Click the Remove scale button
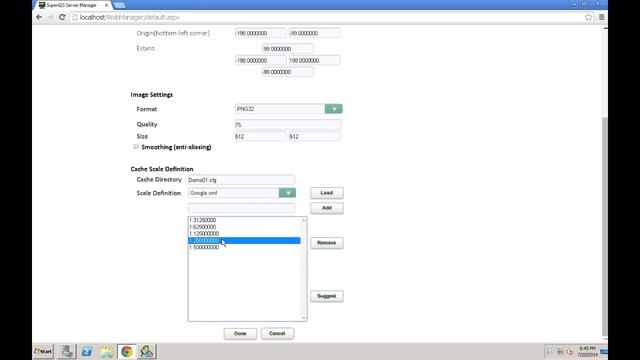 click(x=327, y=243)
